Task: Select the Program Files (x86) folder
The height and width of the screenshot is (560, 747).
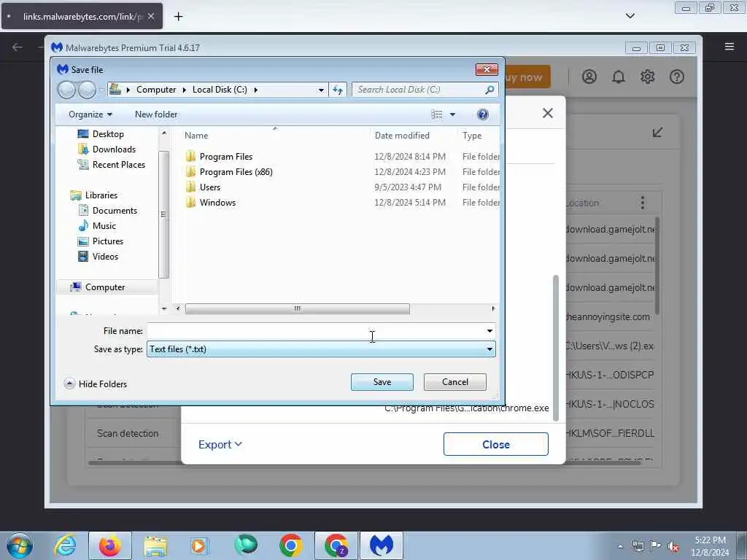Action: coord(236,172)
